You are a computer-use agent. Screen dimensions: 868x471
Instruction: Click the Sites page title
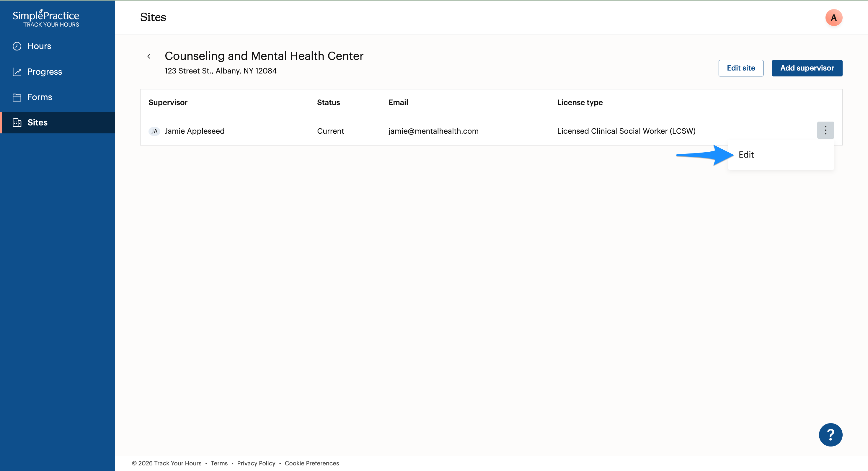[153, 17]
